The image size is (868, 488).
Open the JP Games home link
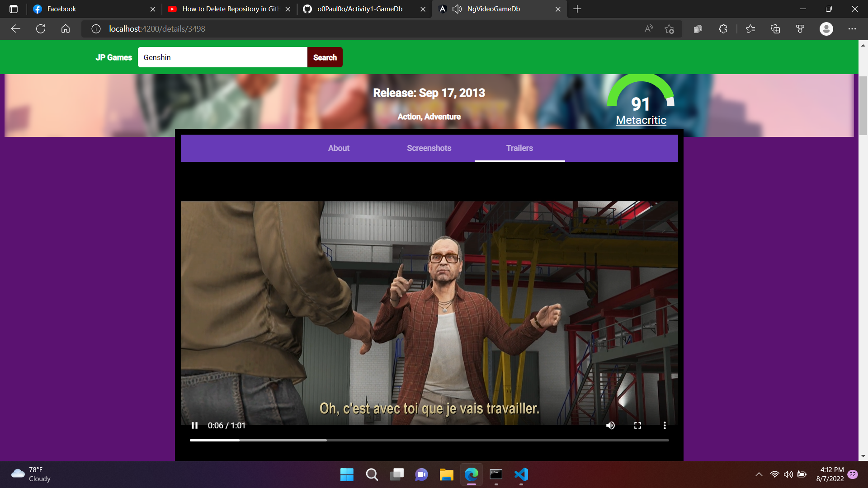[x=113, y=57]
